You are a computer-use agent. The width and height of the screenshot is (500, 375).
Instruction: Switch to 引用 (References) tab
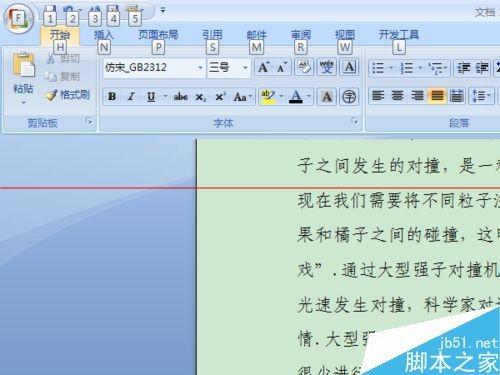[x=212, y=34]
